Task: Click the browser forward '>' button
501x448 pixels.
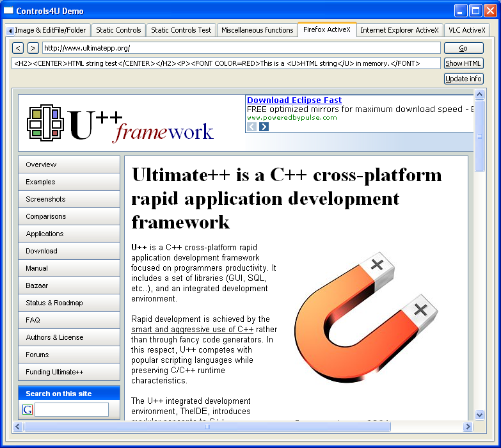Action: tap(33, 48)
